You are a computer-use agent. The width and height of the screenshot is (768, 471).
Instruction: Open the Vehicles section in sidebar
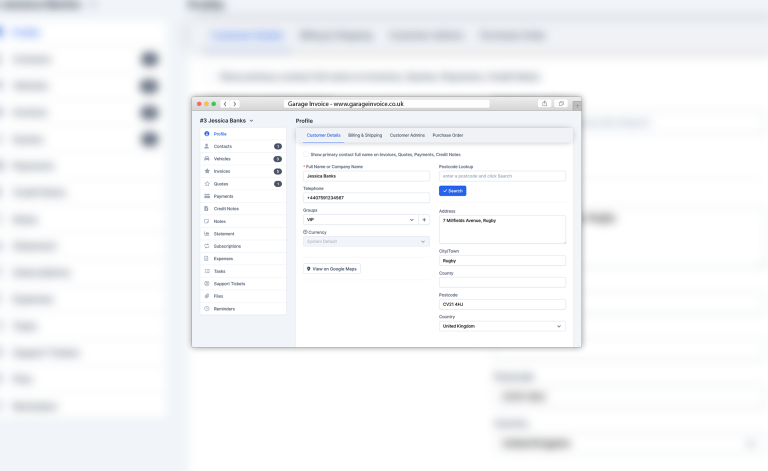[x=222, y=159]
